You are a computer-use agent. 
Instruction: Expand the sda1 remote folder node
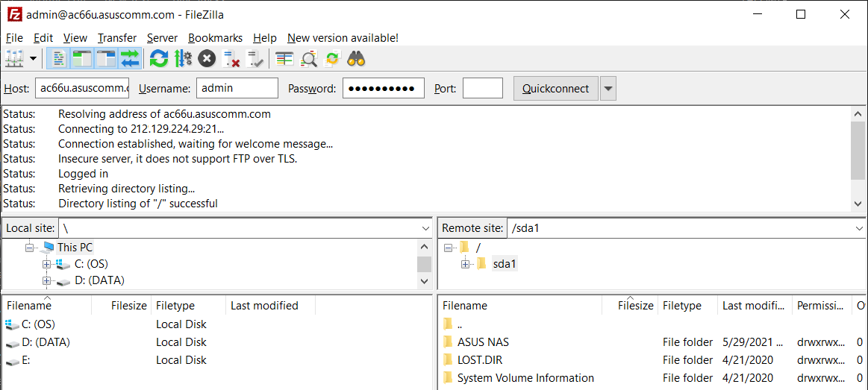[466, 264]
